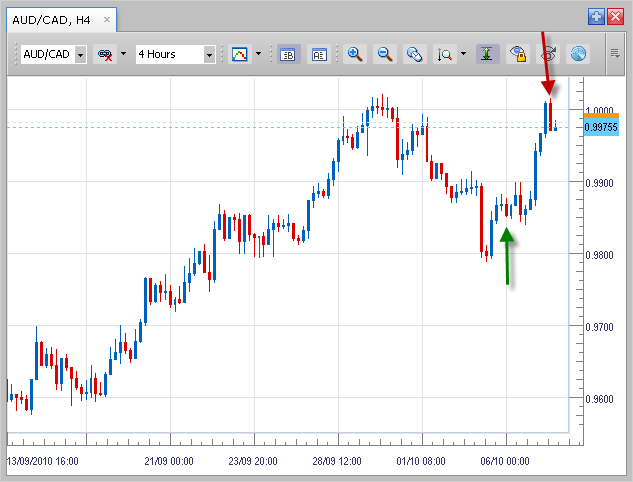This screenshot has width=633, height=482.
Task: Click the unlink chart chain icon
Action: (x=105, y=54)
